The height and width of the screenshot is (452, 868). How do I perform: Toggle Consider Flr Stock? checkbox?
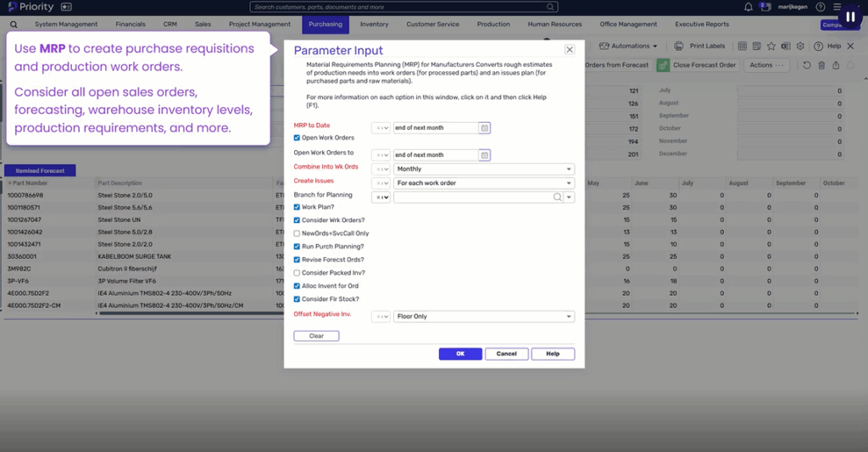tap(297, 299)
